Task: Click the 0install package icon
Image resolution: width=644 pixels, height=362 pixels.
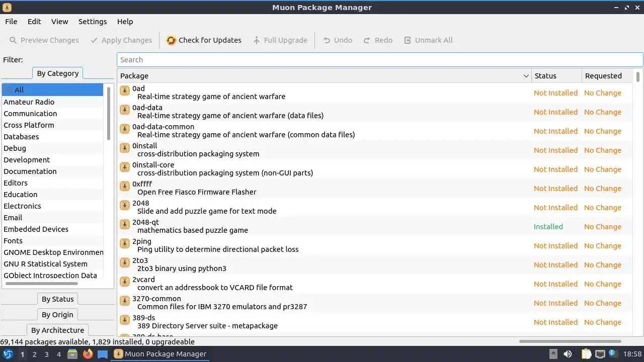Action: pyautogui.click(x=125, y=148)
